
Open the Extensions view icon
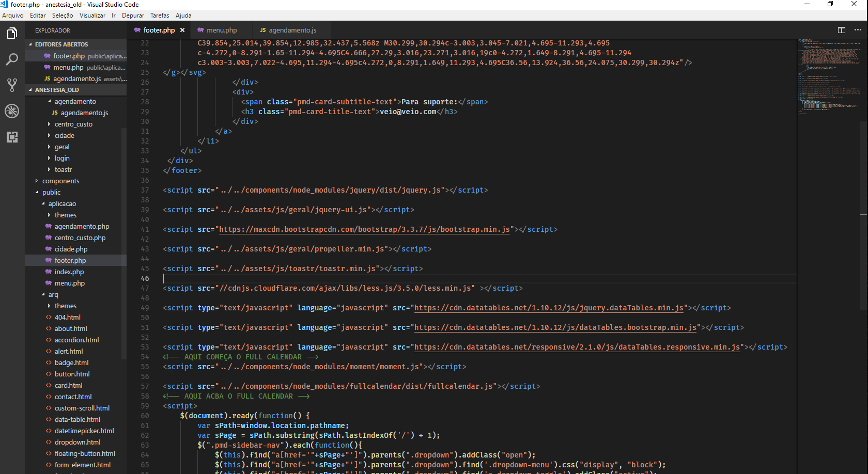12,137
